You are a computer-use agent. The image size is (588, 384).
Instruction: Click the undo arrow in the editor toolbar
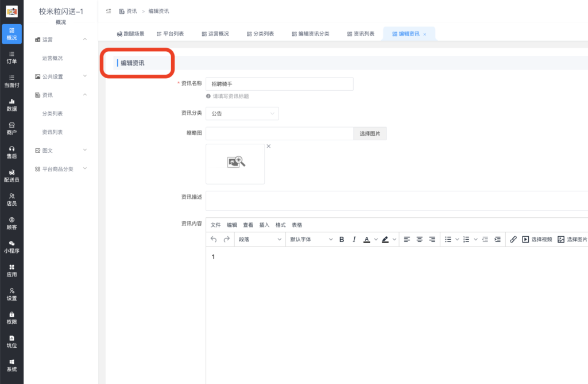212,239
